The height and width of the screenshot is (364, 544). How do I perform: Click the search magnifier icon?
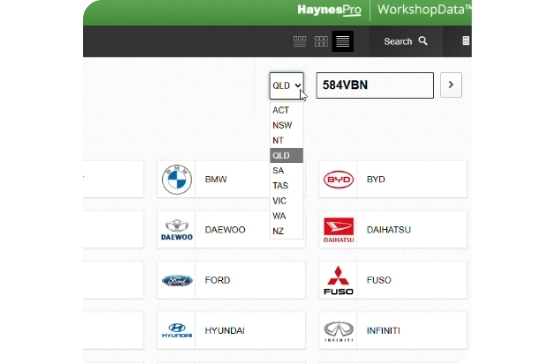tap(423, 41)
